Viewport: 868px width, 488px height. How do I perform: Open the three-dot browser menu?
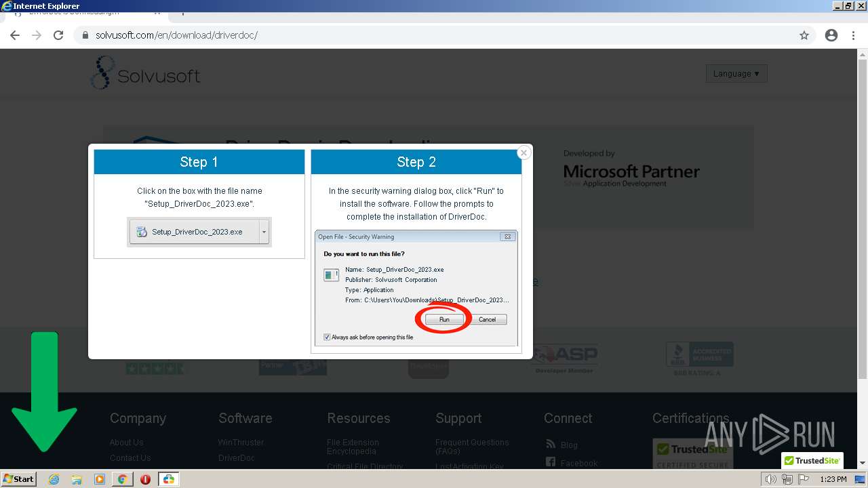tap(853, 35)
